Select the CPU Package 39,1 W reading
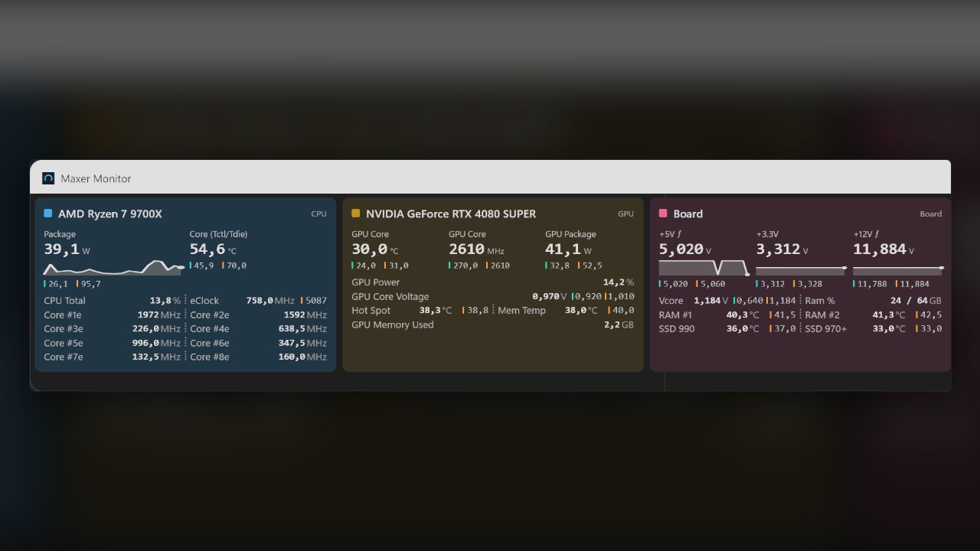 click(x=67, y=249)
